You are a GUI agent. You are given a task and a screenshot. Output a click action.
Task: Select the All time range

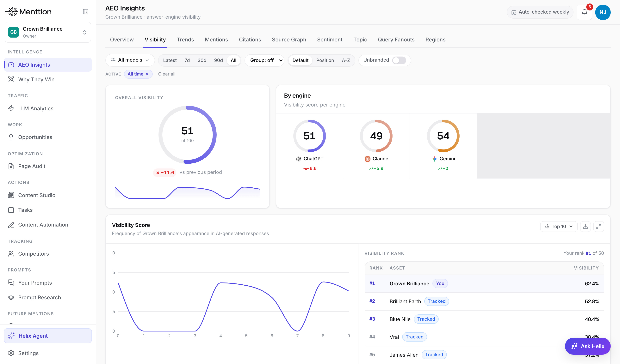point(233,60)
